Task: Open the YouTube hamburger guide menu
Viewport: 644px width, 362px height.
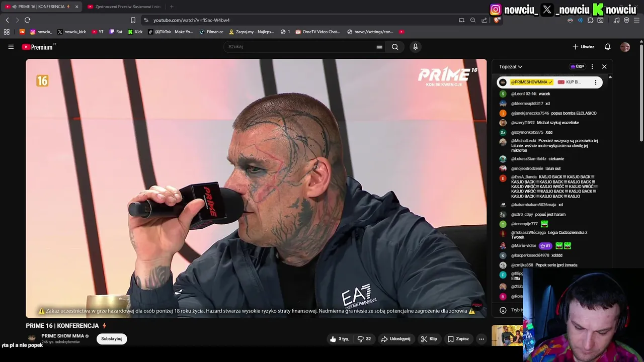Action: point(11,47)
